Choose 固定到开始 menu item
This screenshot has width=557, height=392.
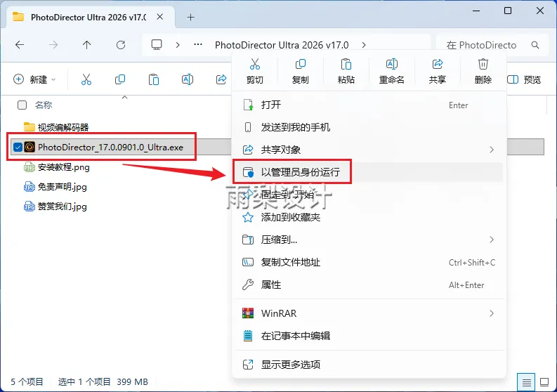coord(369,195)
